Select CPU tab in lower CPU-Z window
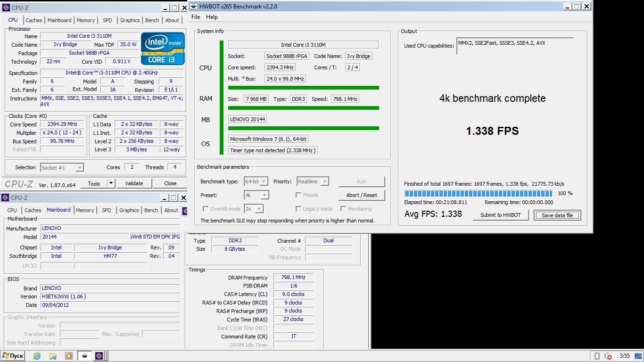The width and height of the screenshot is (644, 362). point(12,210)
